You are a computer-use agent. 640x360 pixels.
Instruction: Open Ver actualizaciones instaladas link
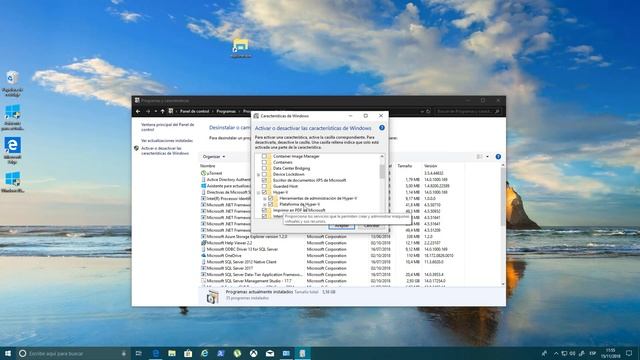(x=167, y=140)
